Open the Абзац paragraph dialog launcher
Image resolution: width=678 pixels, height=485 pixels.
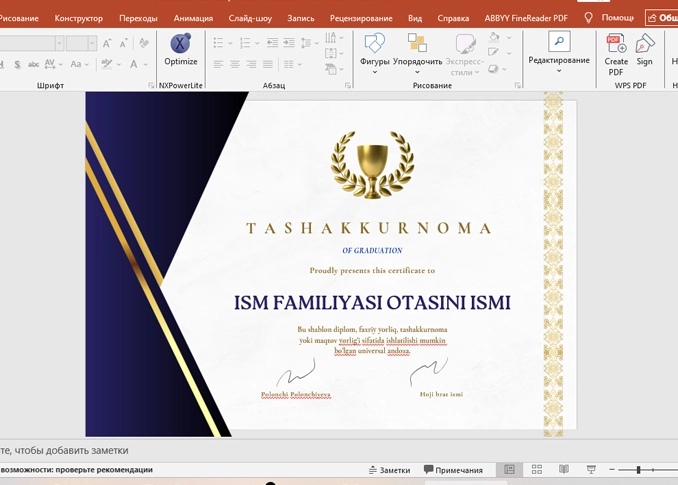[x=348, y=85]
